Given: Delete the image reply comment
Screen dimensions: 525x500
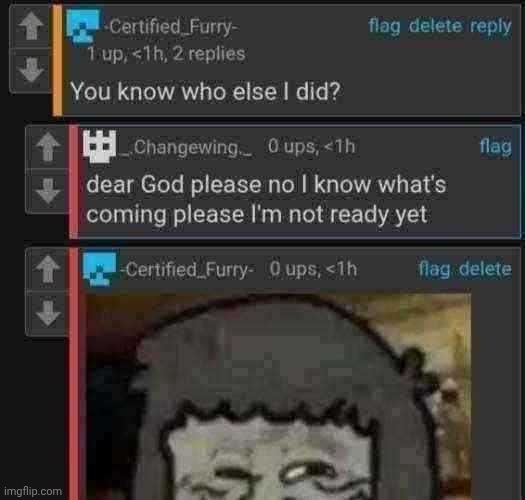Looking at the screenshot, I should click(x=485, y=269).
